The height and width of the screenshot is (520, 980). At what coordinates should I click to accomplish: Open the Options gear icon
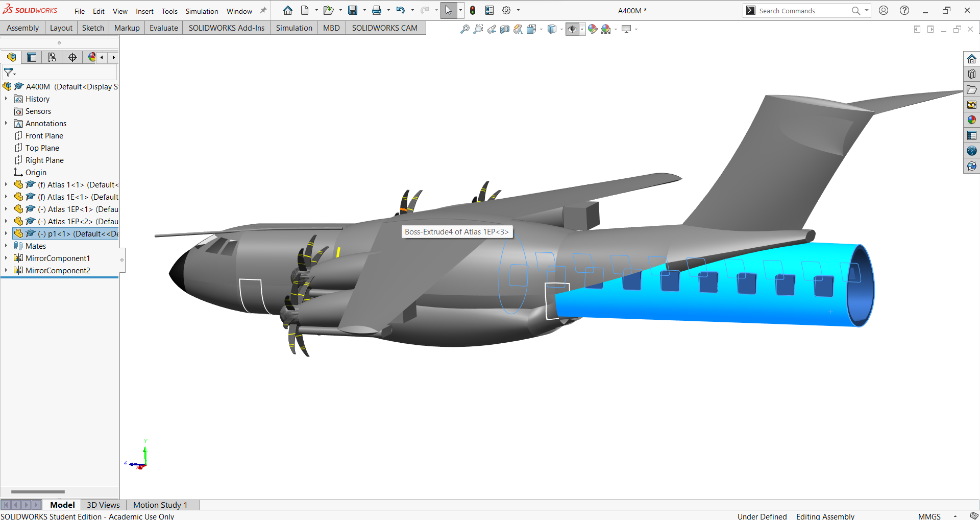pos(506,10)
